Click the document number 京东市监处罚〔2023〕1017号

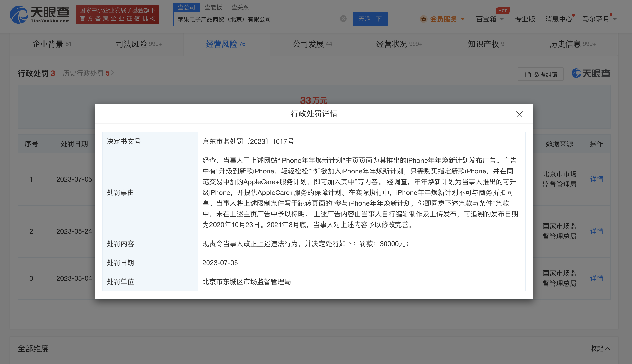point(248,142)
